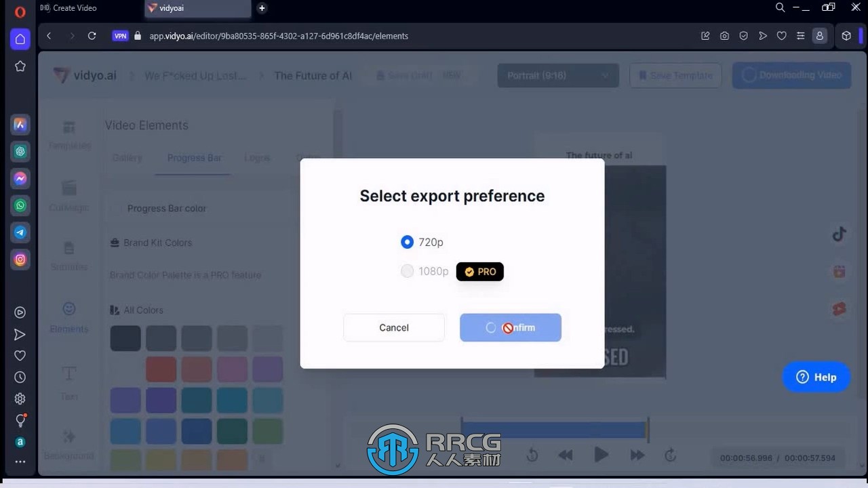Open Opera extensions cube icon
Viewport: 868px width, 488px height.
(x=846, y=36)
